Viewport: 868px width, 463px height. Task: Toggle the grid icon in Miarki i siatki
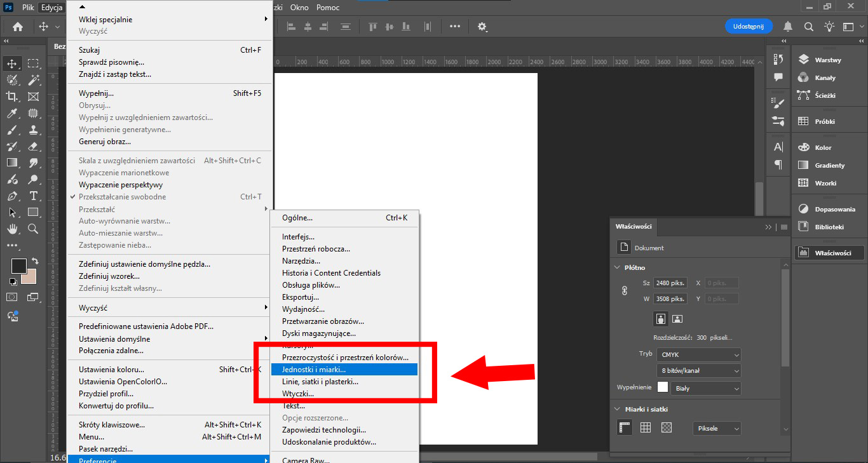(646, 428)
